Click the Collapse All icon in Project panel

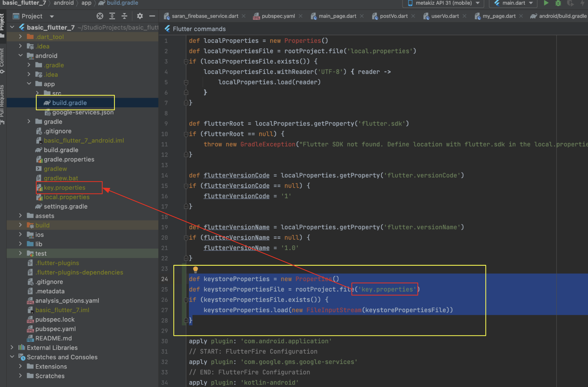[124, 16]
